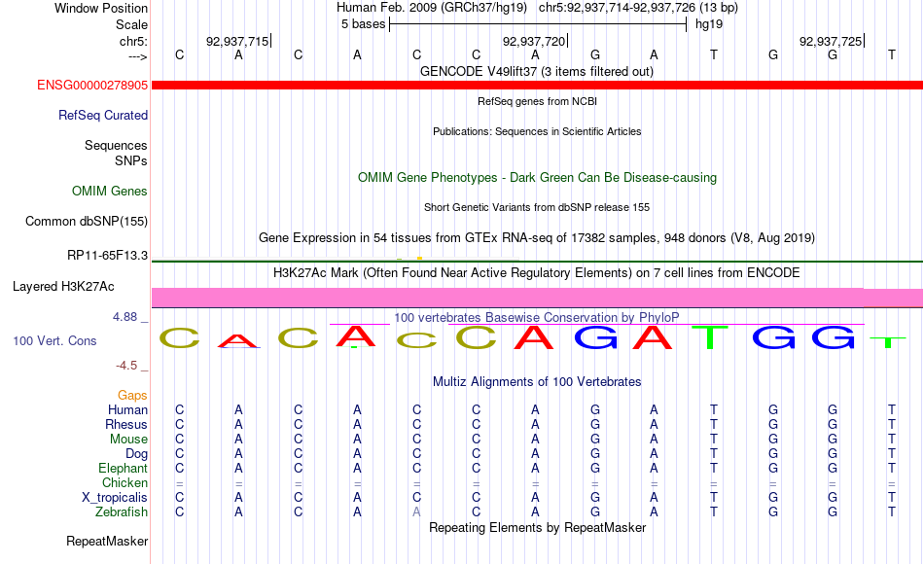Open Publications: Sequences in Scientific Articles title

pyautogui.click(x=537, y=131)
